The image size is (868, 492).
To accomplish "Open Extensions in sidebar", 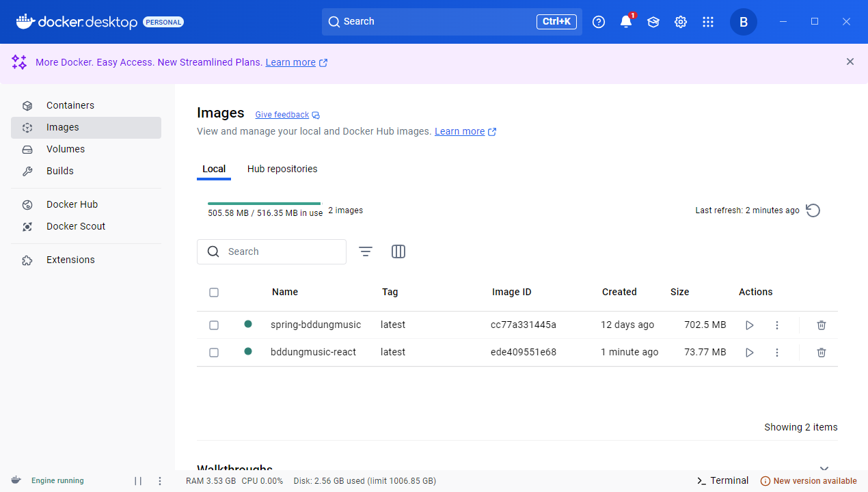I will [x=86, y=260].
